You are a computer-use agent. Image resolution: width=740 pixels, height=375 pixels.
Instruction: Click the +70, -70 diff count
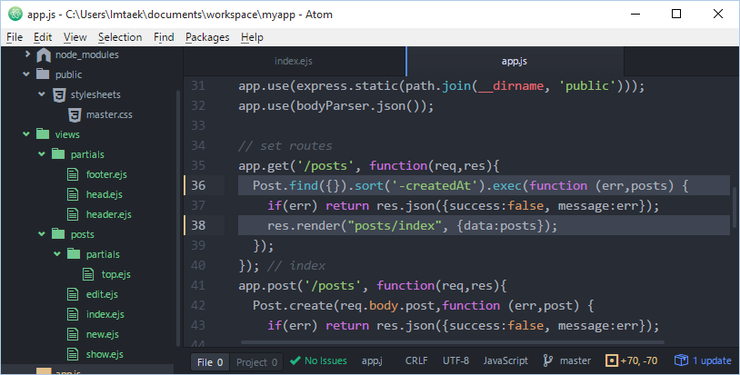(639, 361)
